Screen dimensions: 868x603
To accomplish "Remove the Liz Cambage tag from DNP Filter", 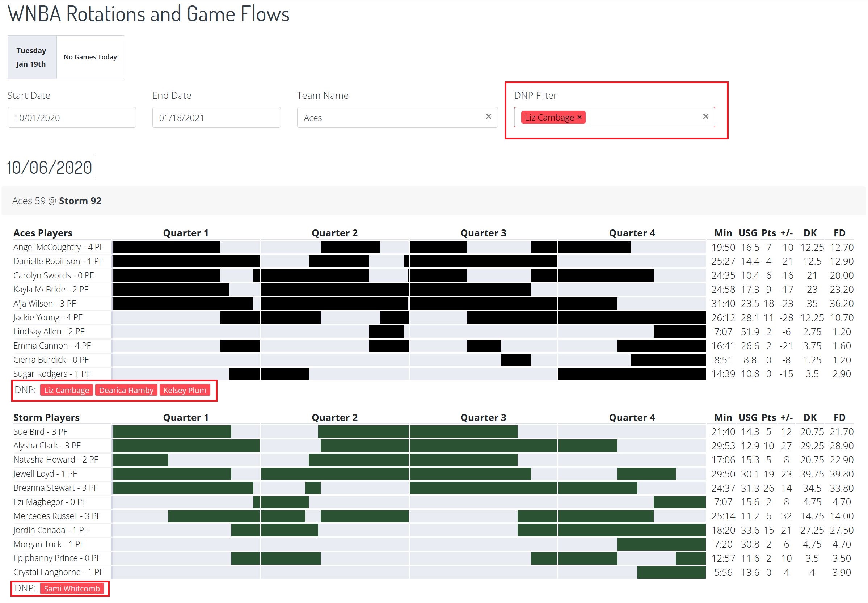I will pos(579,117).
